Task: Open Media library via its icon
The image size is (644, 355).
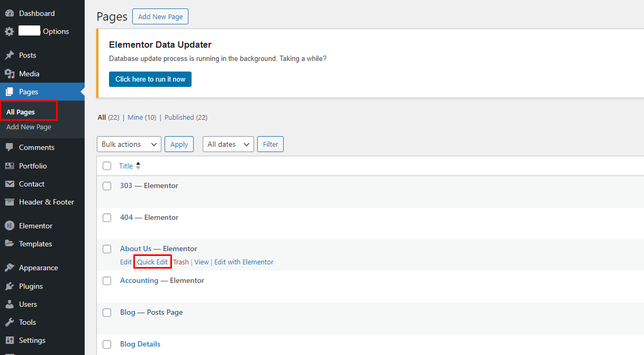Action: point(10,74)
